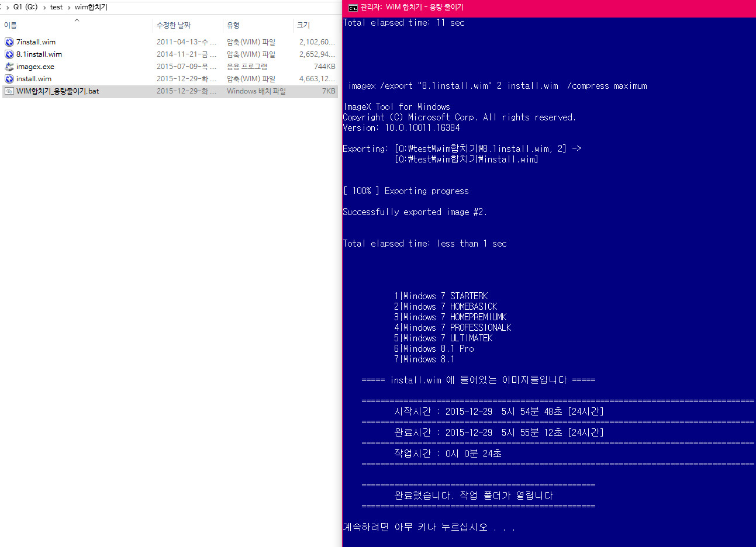This screenshot has width=756, height=547.
Task: Click the wim합치기 folder breadcrumb
Action: pyautogui.click(x=91, y=7)
